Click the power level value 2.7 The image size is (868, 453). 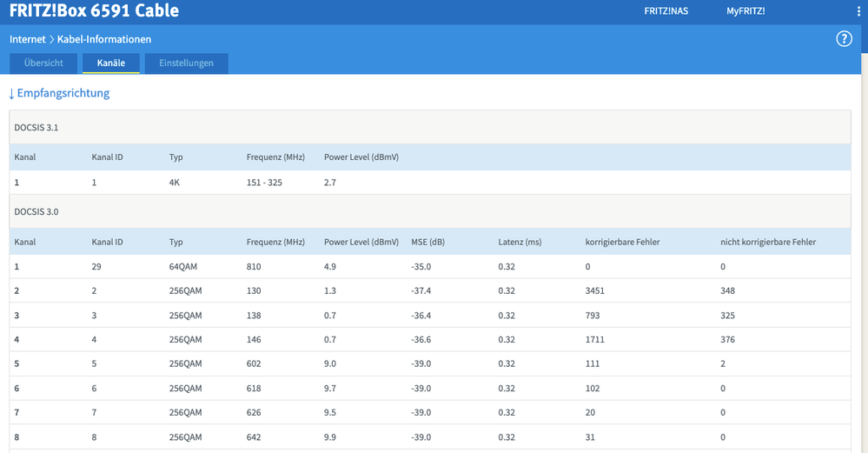point(330,183)
